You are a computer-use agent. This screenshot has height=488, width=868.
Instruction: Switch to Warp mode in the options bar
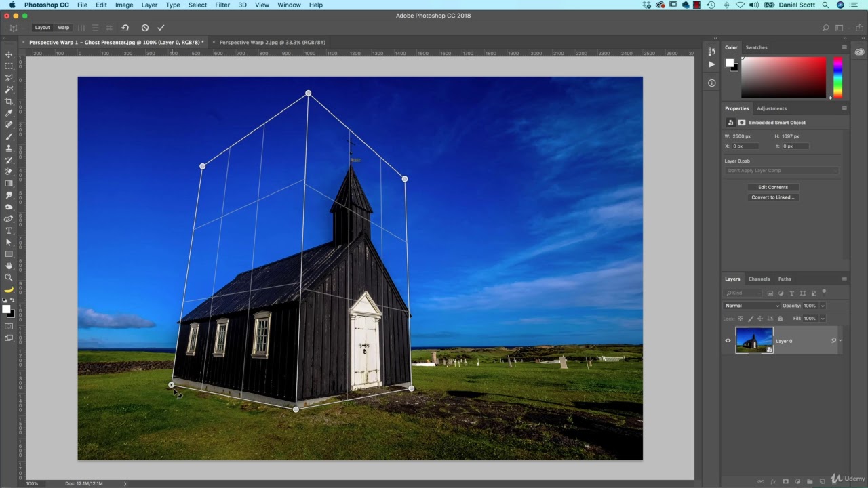(63, 28)
